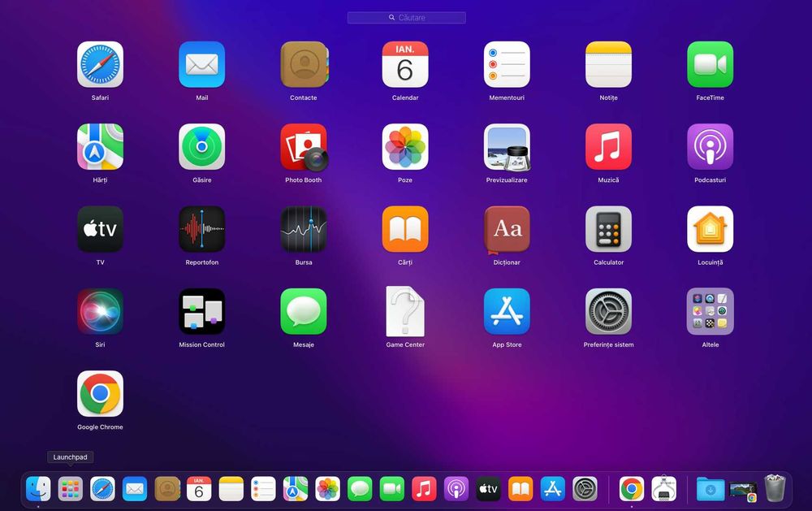812x511 pixels.
Task: Open Calendar in the Launchpad grid
Action: pos(405,65)
